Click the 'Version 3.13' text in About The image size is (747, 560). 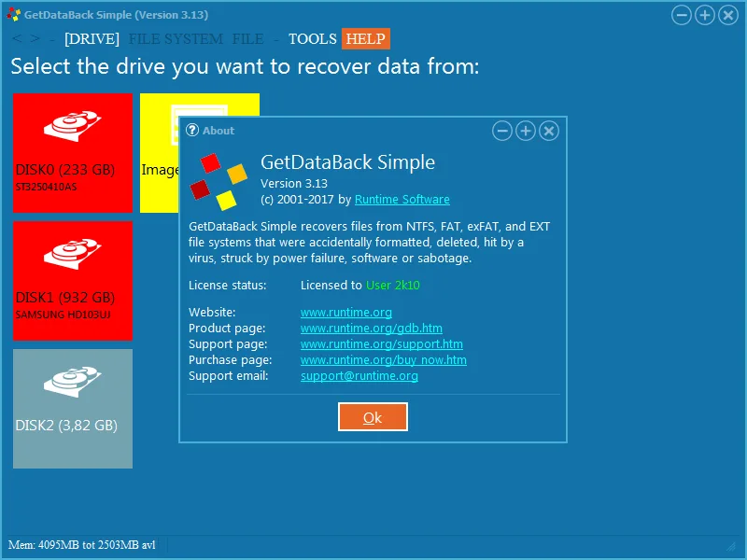click(x=294, y=183)
